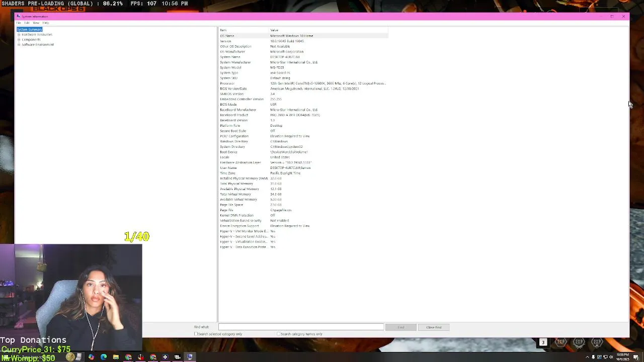Click the Value column header
Screen dimensions: 644x362
(329, 30)
